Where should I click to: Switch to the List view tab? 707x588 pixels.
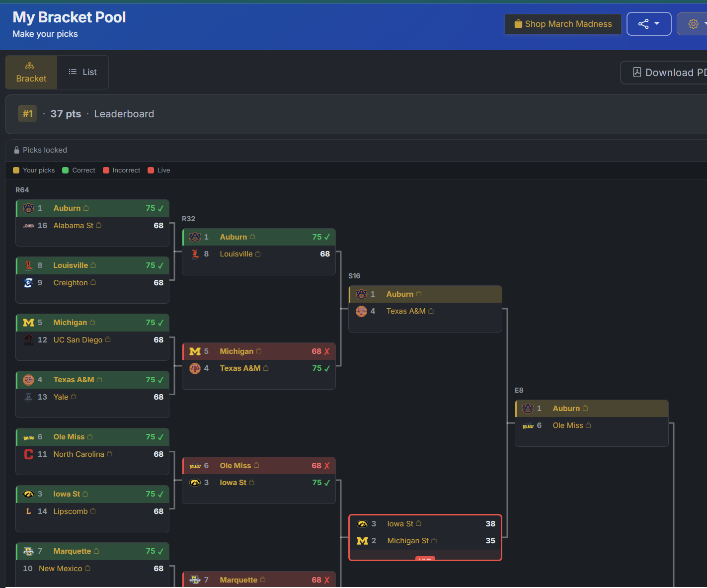tap(83, 72)
